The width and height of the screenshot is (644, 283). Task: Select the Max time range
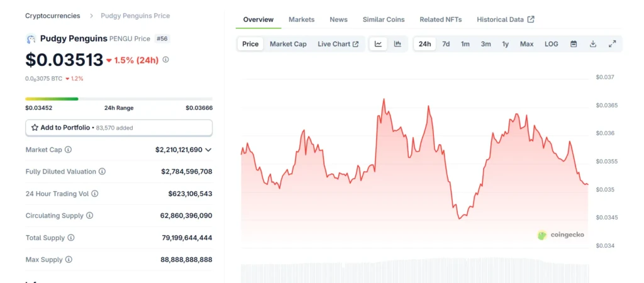tap(526, 44)
